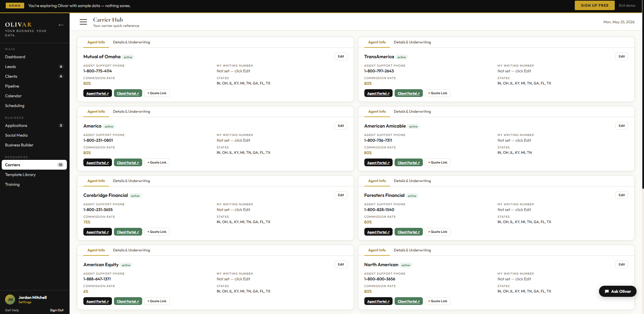Open Settings under Jordan Mitchell
The width and height of the screenshot is (644, 314).
(x=25, y=302)
